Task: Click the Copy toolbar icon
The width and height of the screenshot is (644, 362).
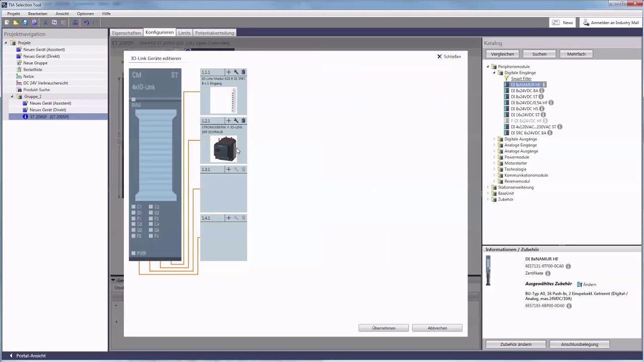Action: click(x=54, y=23)
